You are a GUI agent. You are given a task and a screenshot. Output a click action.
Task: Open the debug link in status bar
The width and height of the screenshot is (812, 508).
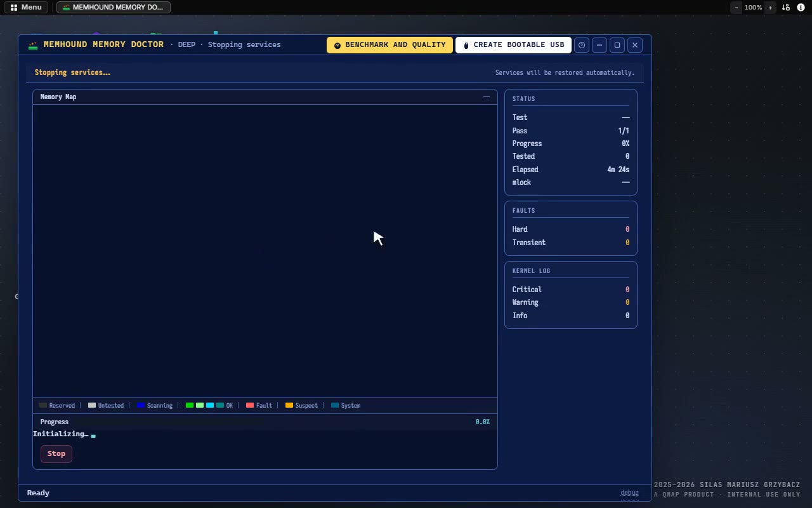pyautogui.click(x=629, y=493)
